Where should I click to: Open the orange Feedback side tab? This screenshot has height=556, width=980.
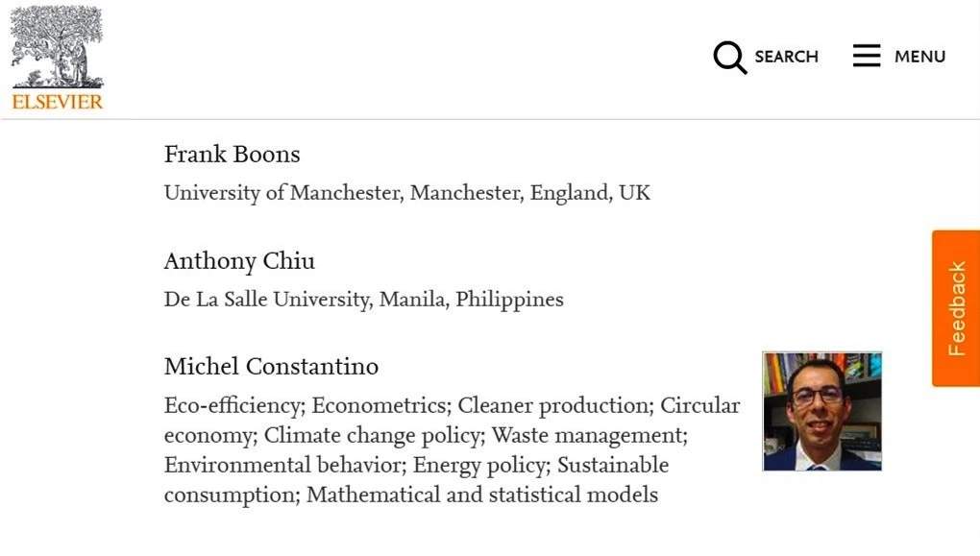[956, 308]
